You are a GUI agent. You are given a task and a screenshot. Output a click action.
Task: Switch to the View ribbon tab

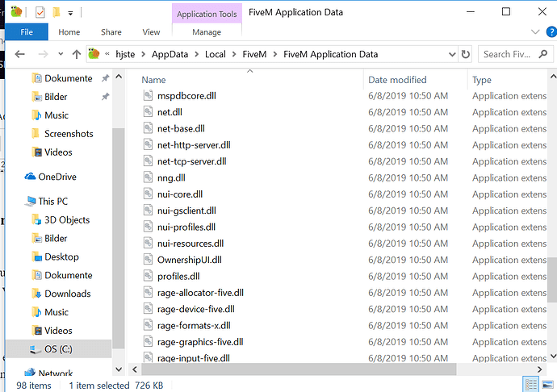[151, 32]
